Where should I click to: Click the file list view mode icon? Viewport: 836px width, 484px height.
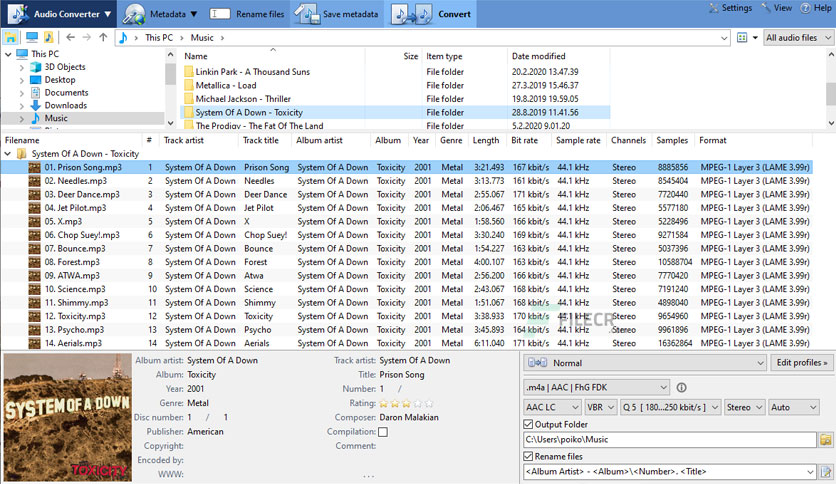coord(742,38)
